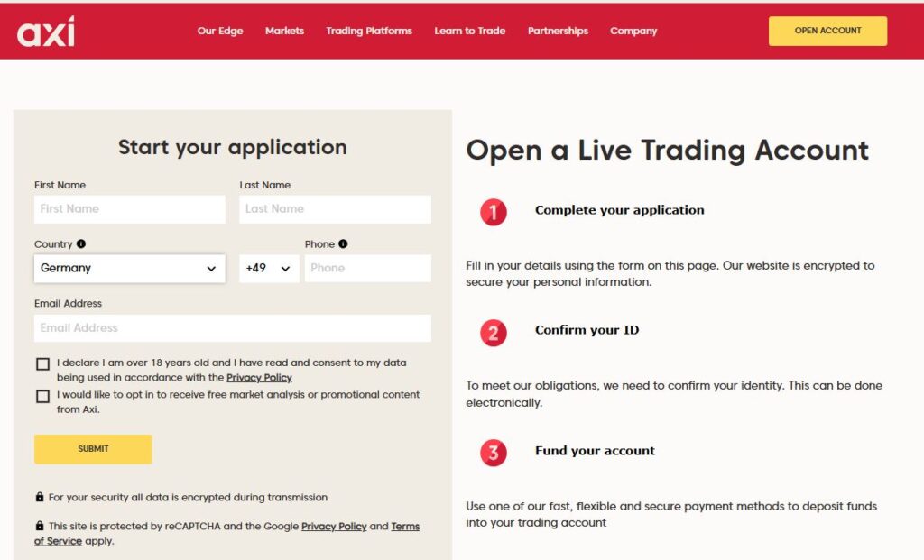This screenshot has height=560, width=924.
Task: Click the red step 2 circle icon
Action: pos(493,333)
